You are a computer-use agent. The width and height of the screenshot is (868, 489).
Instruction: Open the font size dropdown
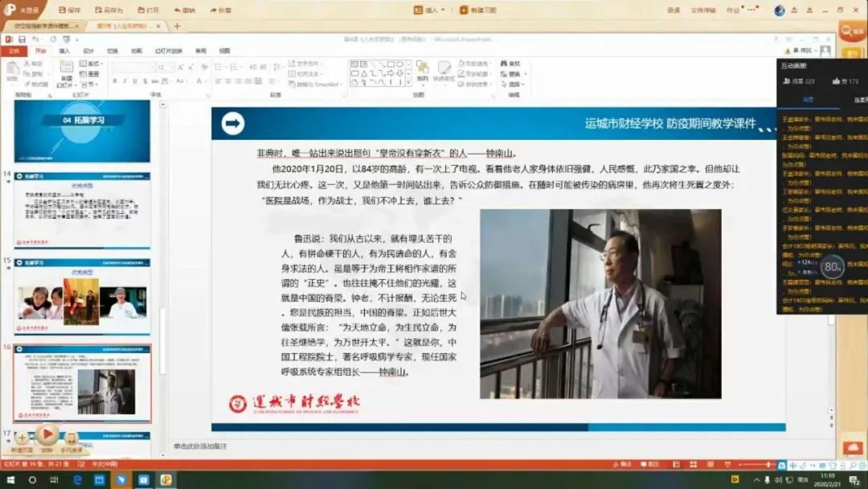point(171,68)
